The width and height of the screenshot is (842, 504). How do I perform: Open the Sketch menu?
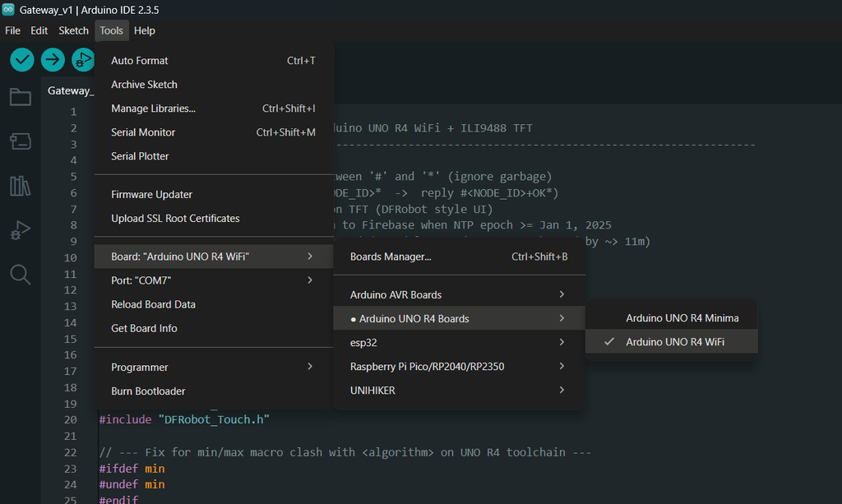point(73,30)
